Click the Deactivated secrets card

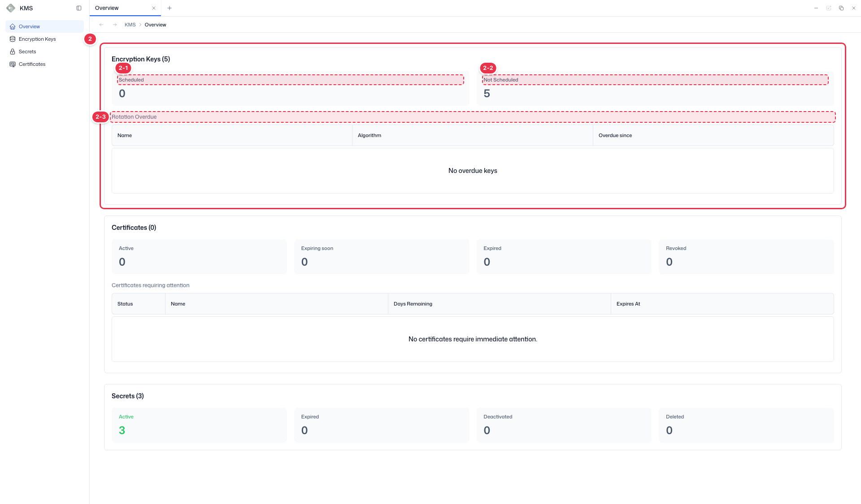(564, 425)
